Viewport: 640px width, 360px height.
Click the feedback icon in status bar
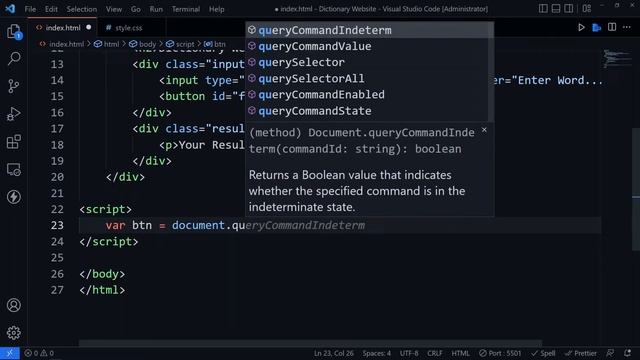(x=610, y=353)
